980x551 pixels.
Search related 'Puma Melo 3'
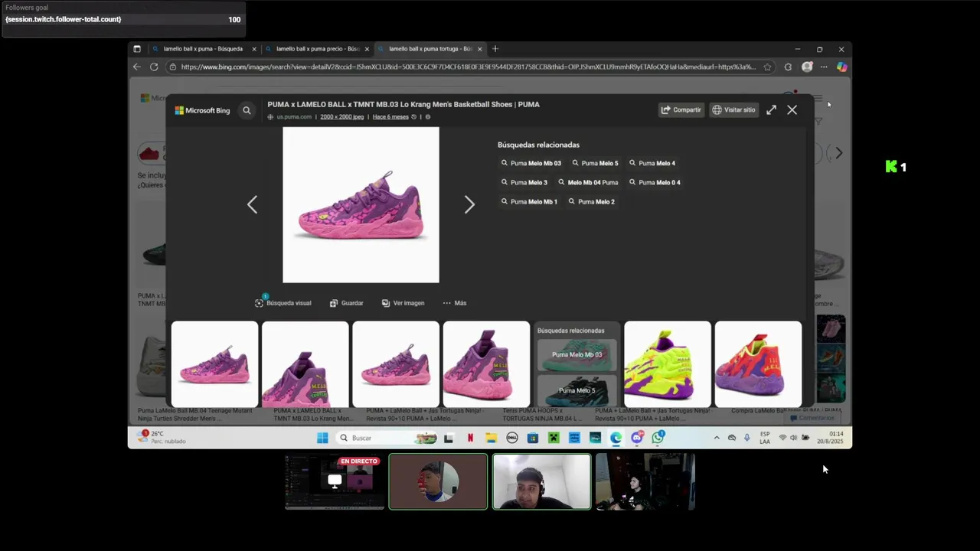[x=524, y=182]
